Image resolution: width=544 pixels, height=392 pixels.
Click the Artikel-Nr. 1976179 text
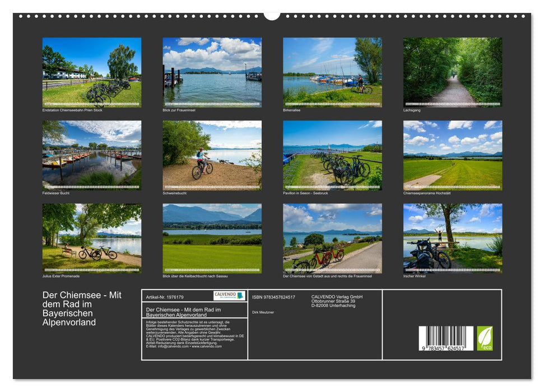(x=165, y=297)
